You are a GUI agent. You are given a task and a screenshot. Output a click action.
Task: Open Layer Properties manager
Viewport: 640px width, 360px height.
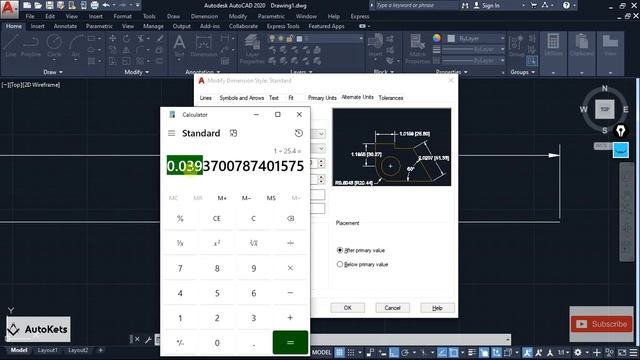[x=252, y=49]
